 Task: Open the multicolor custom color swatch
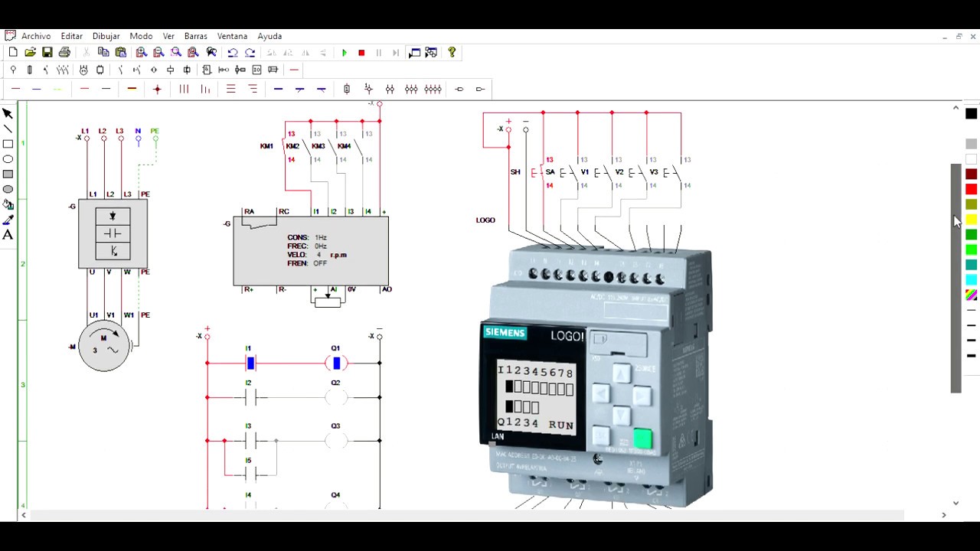pyautogui.click(x=971, y=295)
